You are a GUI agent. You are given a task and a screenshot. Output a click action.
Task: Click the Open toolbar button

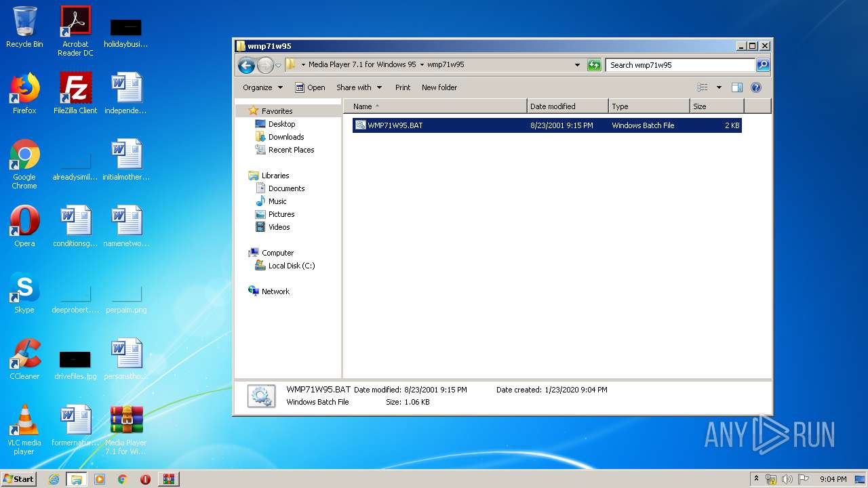pyautogui.click(x=310, y=87)
